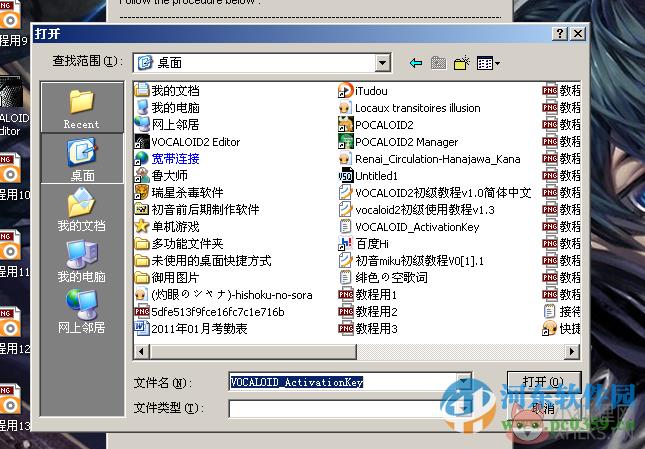
Task: Select the hishoku-no-sora audio file
Action: point(224,295)
